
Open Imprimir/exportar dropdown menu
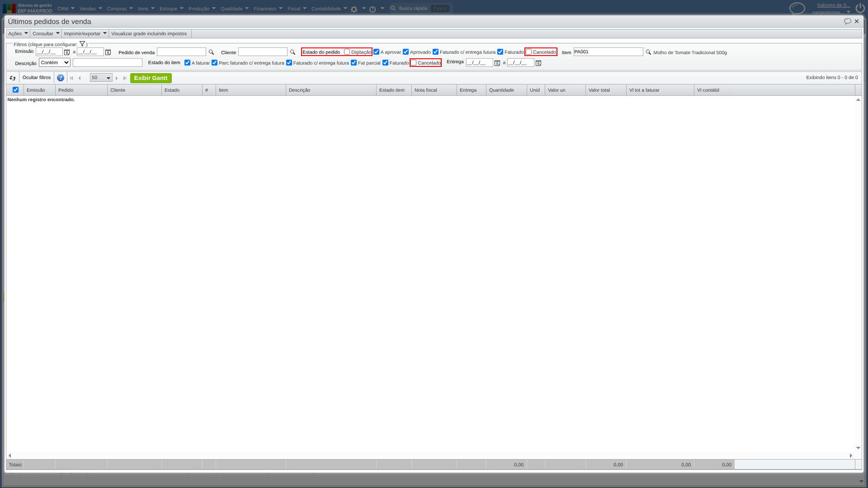[x=85, y=33]
